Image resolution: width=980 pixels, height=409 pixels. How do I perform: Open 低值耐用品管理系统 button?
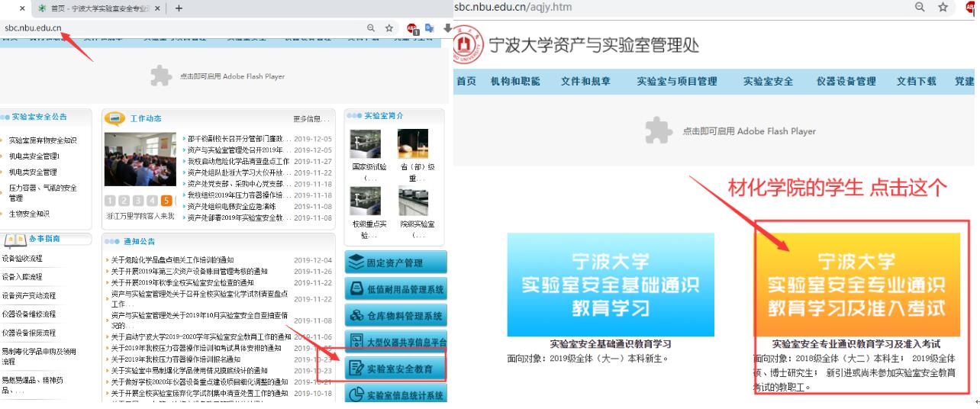click(395, 290)
